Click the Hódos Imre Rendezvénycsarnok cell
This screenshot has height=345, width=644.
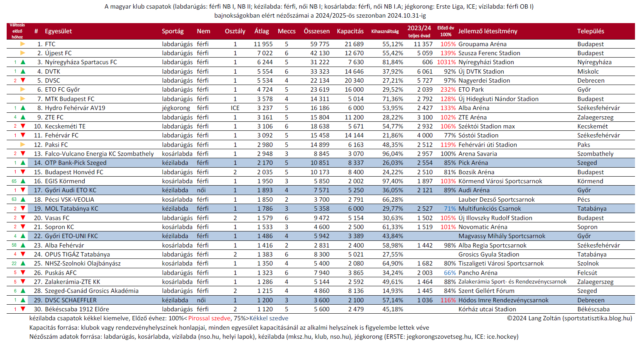click(503, 300)
